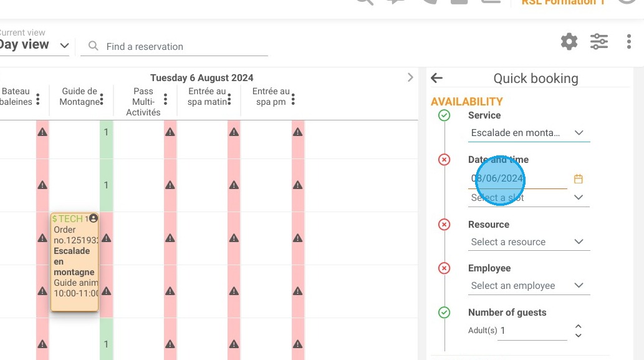644x360 pixels.
Task: Go to next day chevron
Action: coord(410,77)
